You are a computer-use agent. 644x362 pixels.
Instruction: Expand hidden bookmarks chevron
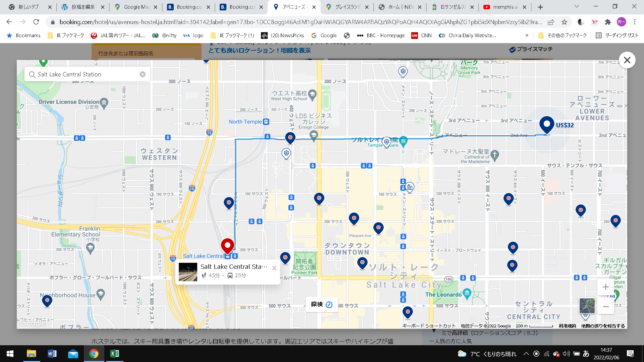pyautogui.click(x=527, y=36)
